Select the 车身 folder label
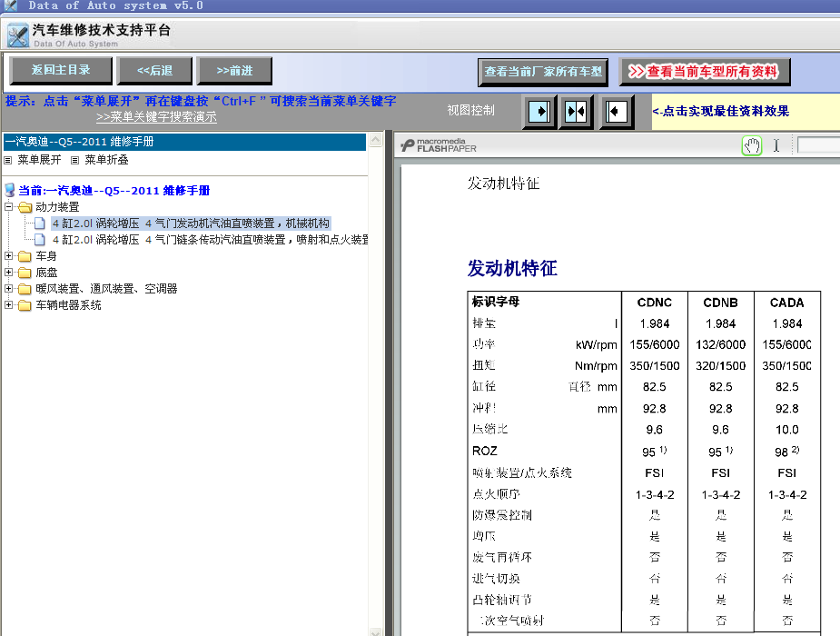 [x=46, y=256]
